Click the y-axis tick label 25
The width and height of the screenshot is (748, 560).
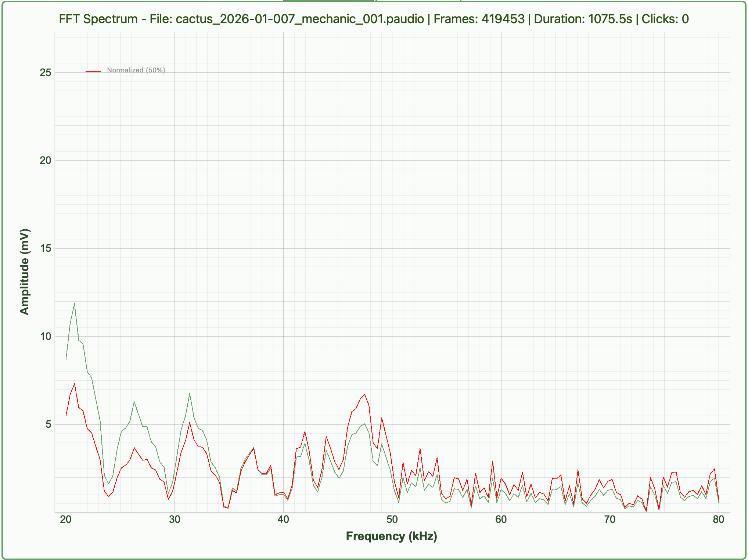46,72
